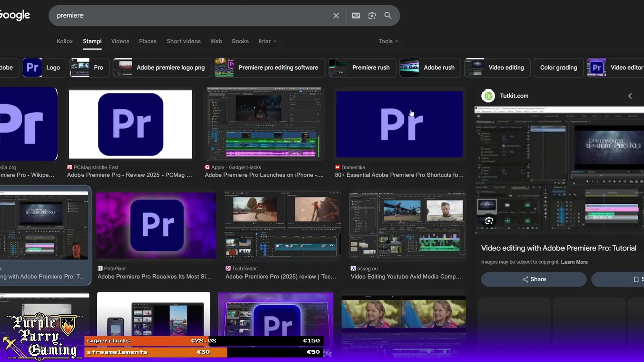The image size is (644, 362).
Task: Select the Video editor chip
Action: [x=616, y=67]
